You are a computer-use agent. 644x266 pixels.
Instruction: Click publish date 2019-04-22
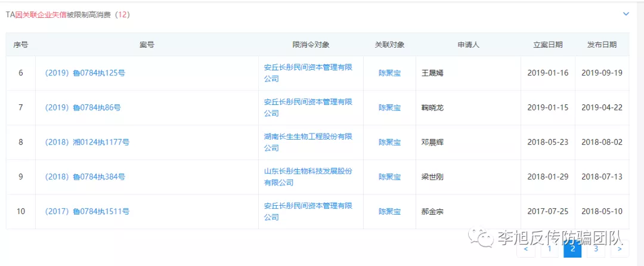click(602, 107)
